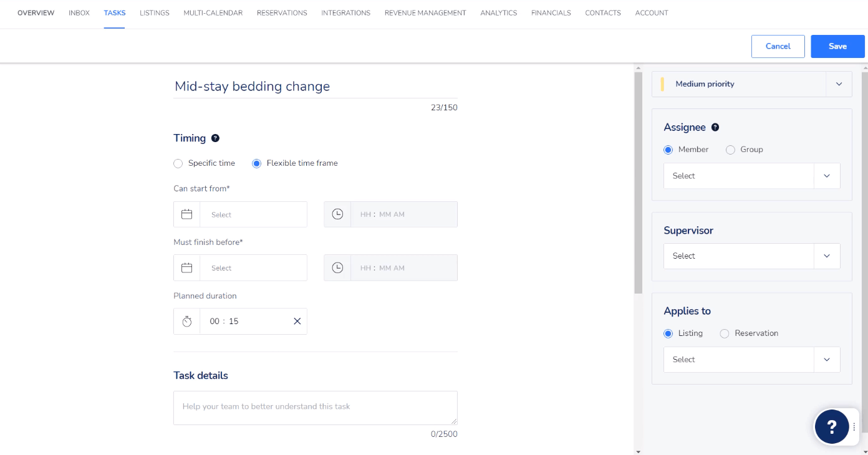Click inside the Task details text area
The image size is (868, 455).
pos(315,406)
